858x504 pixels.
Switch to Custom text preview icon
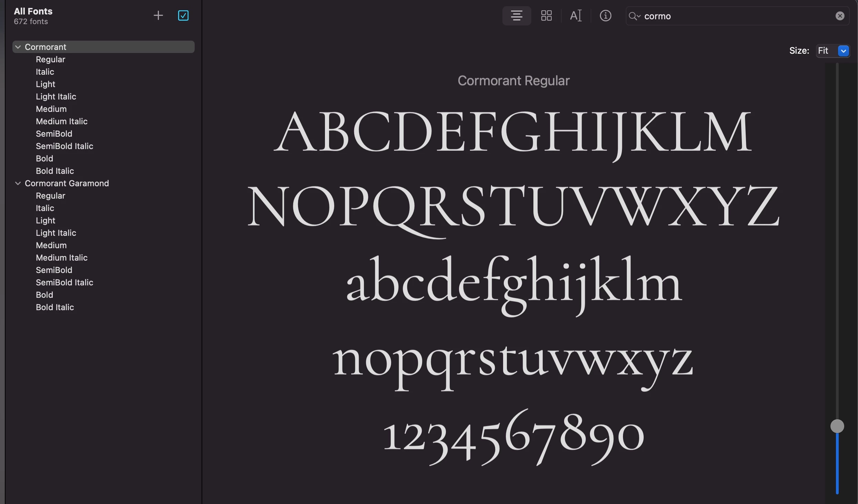pos(575,16)
